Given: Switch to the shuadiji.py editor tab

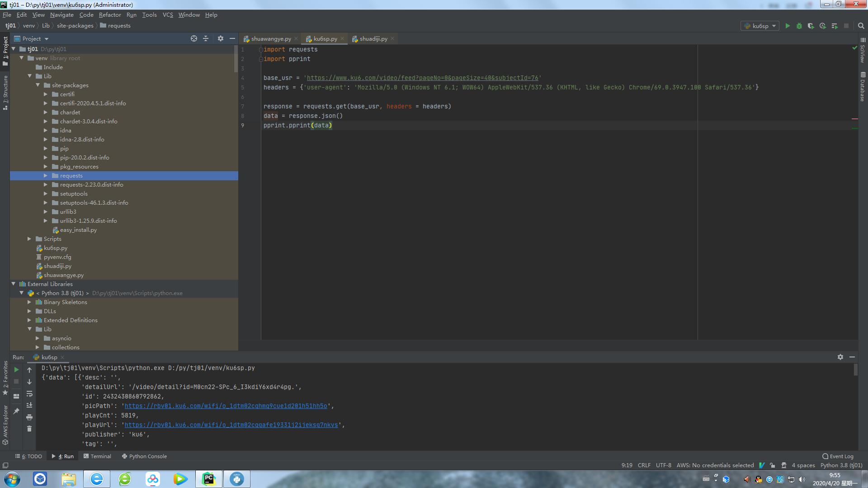Looking at the screenshot, I should [373, 39].
